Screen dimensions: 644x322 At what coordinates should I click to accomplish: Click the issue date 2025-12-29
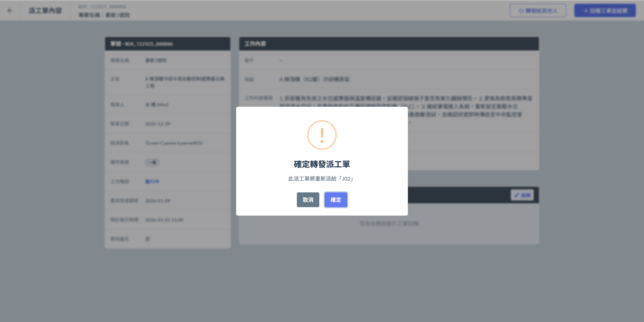tap(158, 124)
